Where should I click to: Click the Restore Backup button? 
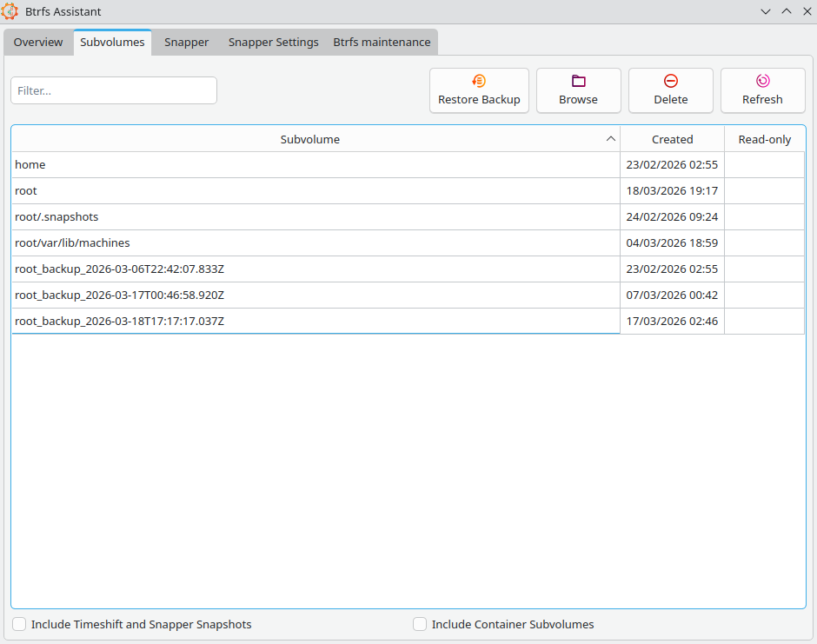(479, 90)
